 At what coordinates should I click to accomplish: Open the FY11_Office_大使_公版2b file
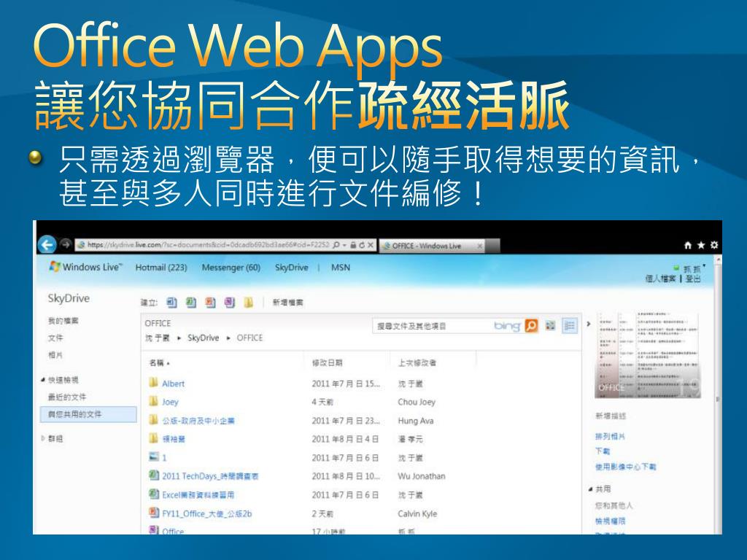point(206,513)
